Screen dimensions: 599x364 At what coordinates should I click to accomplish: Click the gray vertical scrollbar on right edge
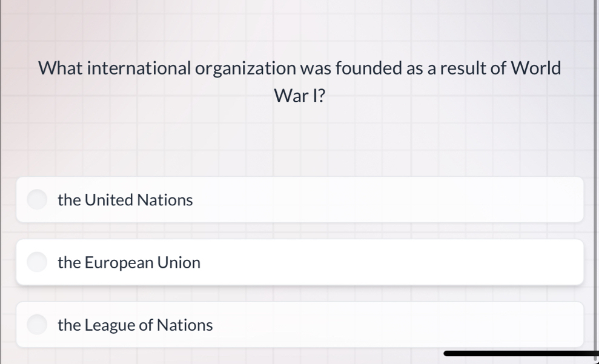[596, 182]
